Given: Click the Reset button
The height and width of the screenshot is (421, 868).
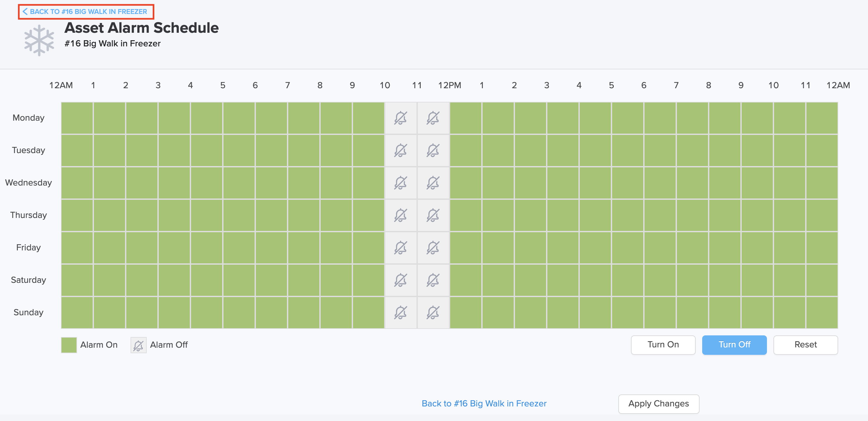Looking at the screenshot, I should tap(805, 345).
